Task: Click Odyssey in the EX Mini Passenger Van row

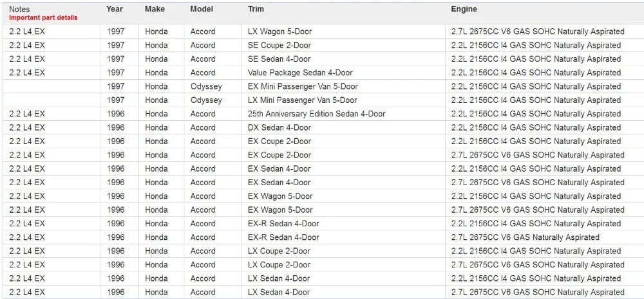Action: tap(206, 86)
